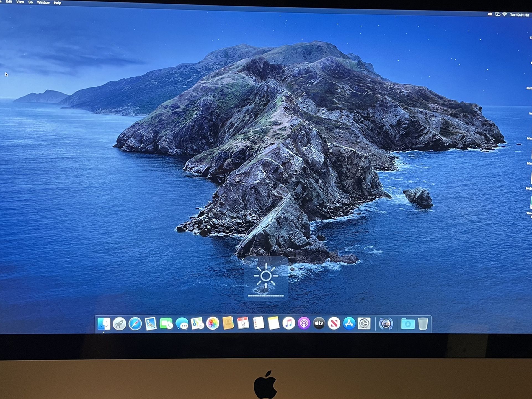Launch Music app from the Dock
532x399 pixels.
289,323
